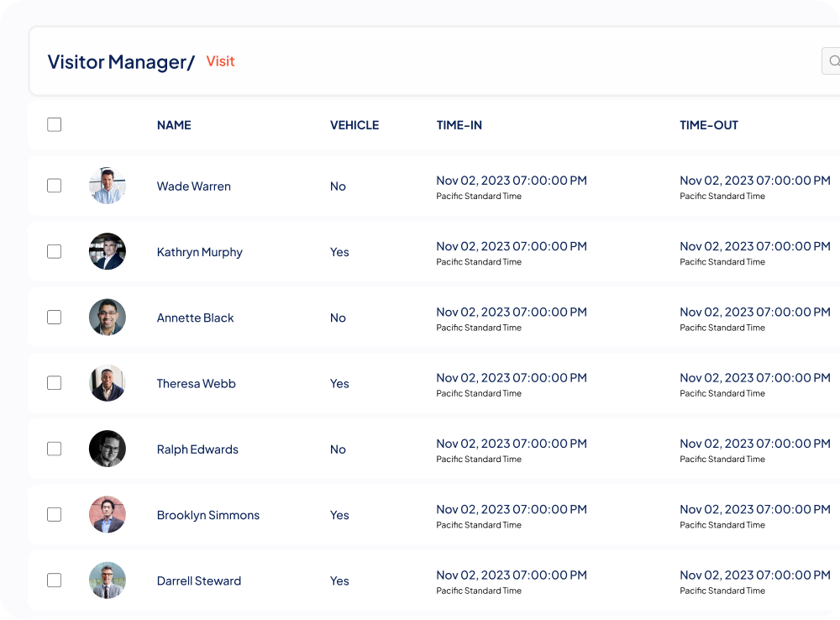Click Wade Warren's profile photo

pos(108,187)
